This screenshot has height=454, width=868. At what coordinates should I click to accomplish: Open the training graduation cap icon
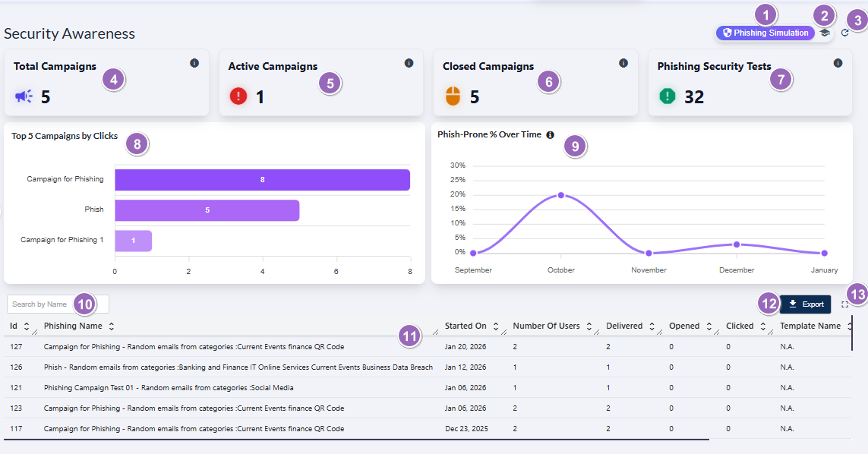(x=824, y=33)
